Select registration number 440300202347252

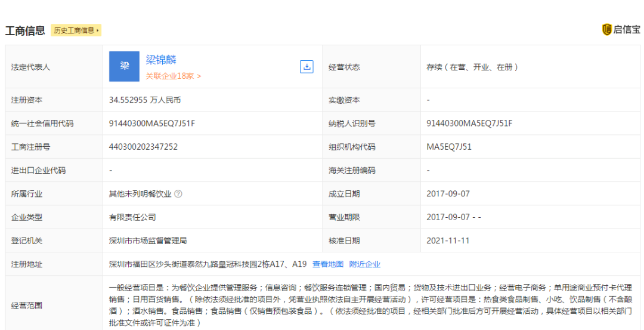point(143,147)
